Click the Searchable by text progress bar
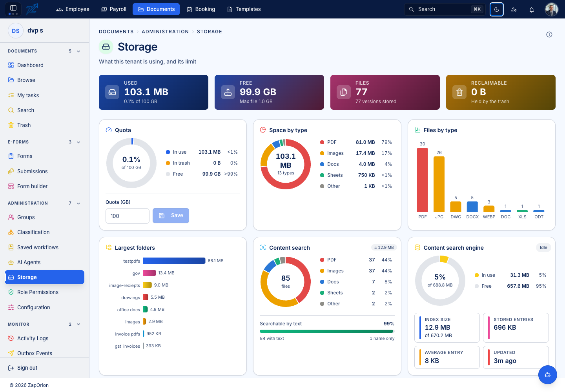This screenshot has width=565, height=392. [x=327, y=331]
